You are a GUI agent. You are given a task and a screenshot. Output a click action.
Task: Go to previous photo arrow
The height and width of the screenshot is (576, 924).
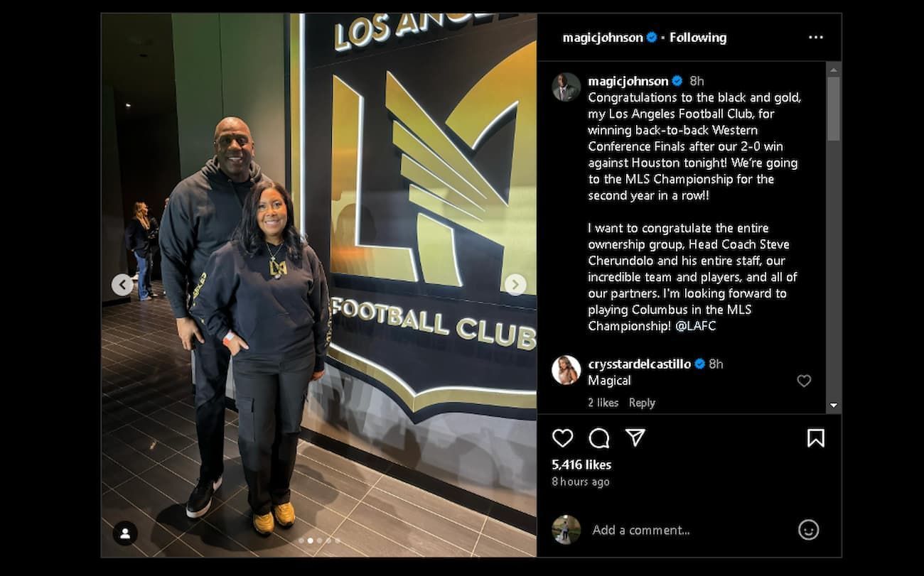coord(122,285)
